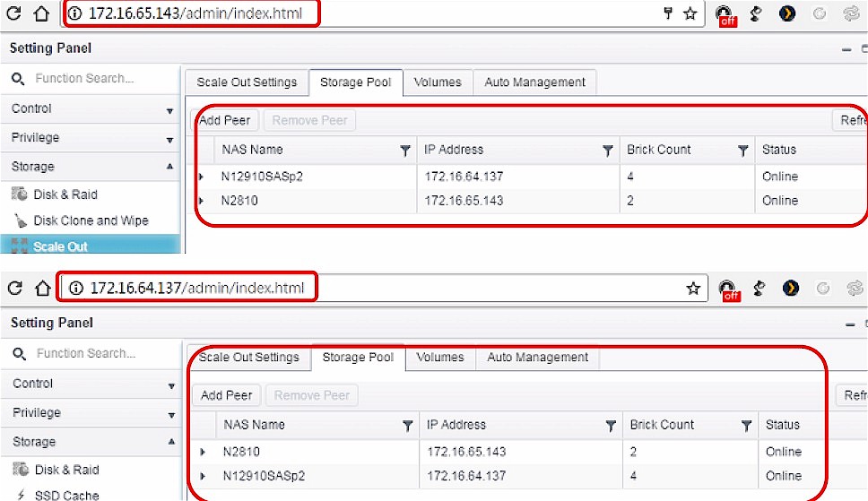Click Function Search field in bottom panel
Viewport: 868px width, 501px height.
pos(86,354)
